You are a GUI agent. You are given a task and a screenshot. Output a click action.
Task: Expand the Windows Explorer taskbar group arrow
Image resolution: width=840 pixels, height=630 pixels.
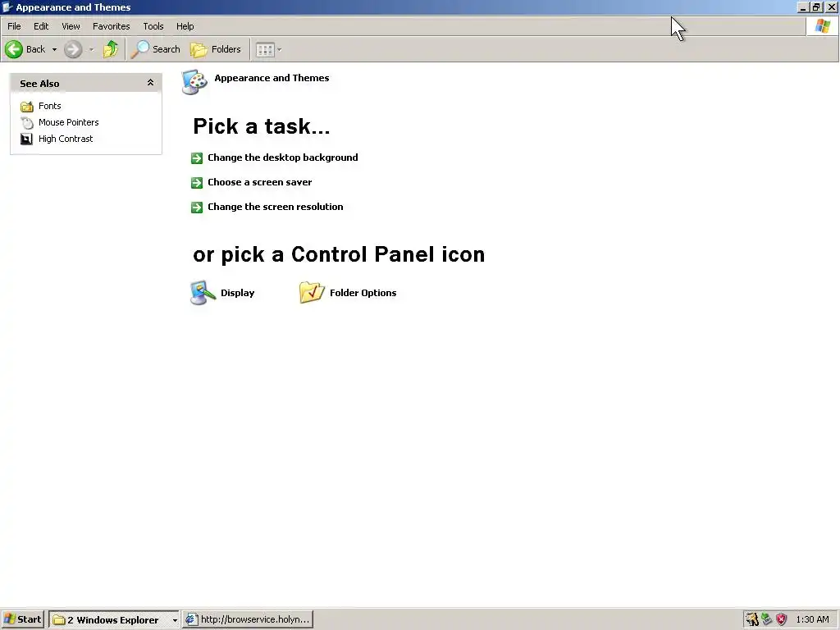[x=175, y=620]
